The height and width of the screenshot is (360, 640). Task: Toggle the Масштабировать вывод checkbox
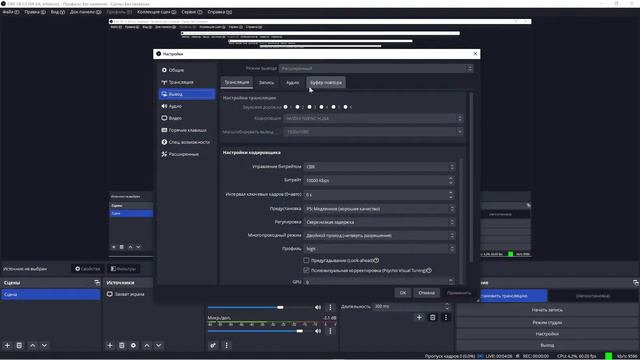[x=278, y=132]
